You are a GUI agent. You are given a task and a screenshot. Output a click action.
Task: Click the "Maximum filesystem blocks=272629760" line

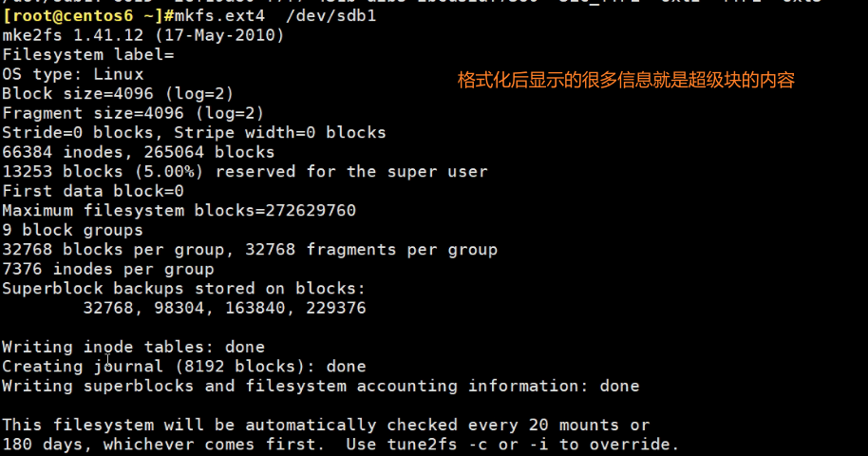click(x=179, y=211)
